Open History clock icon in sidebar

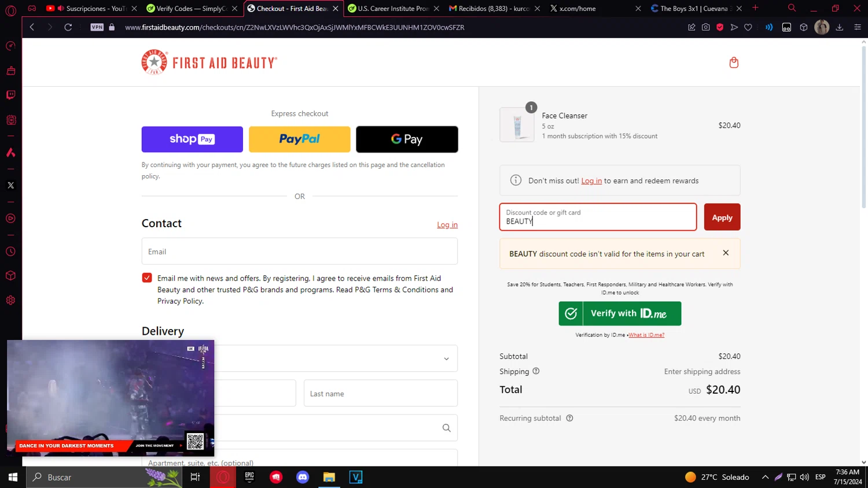[x=10, y=252]
